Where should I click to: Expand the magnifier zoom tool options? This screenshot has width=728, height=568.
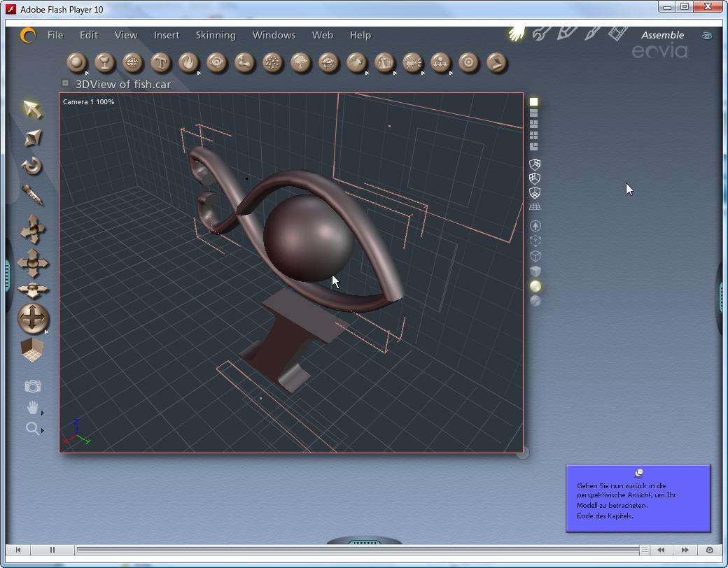point(42,431)
